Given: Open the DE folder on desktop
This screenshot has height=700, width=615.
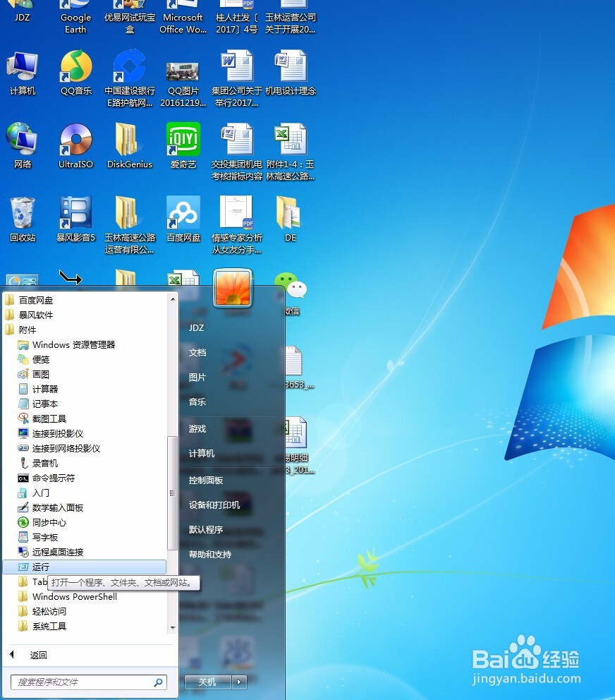Looking at the screenshot, I should coord(290,219).
